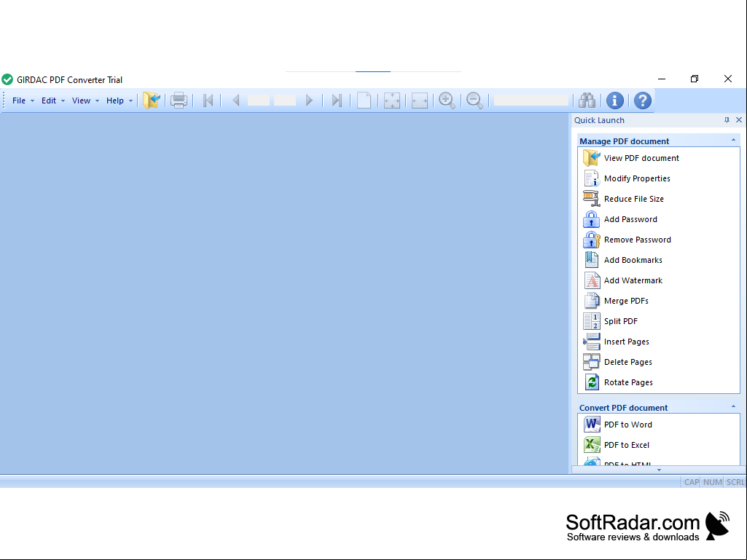Open the View menu

tap(85, 100)
